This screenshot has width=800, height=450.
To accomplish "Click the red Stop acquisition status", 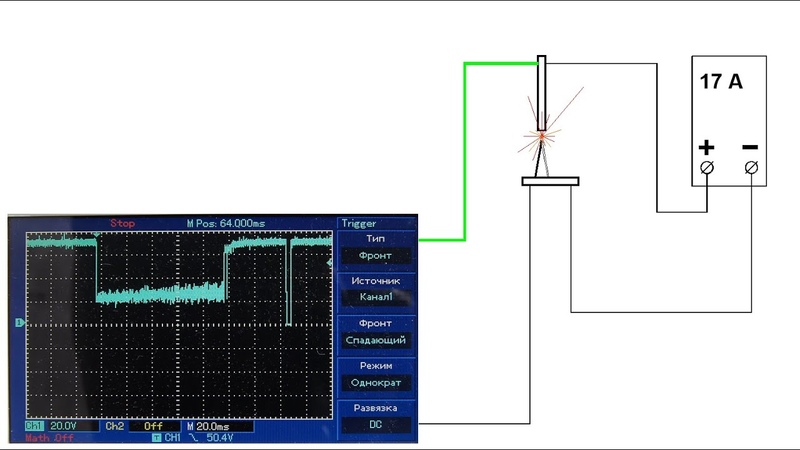I will click(122, 223).
